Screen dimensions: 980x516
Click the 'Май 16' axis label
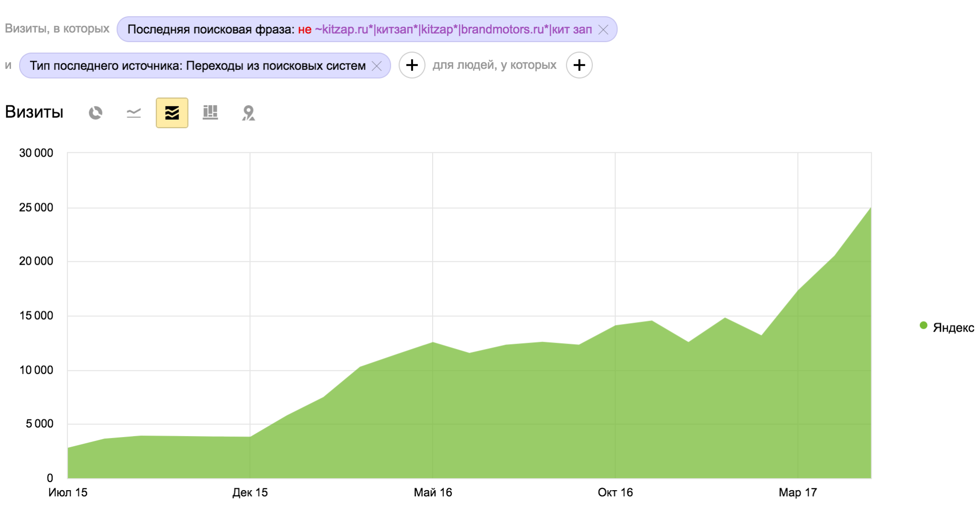pyautogui.click(x=433, y=493)
